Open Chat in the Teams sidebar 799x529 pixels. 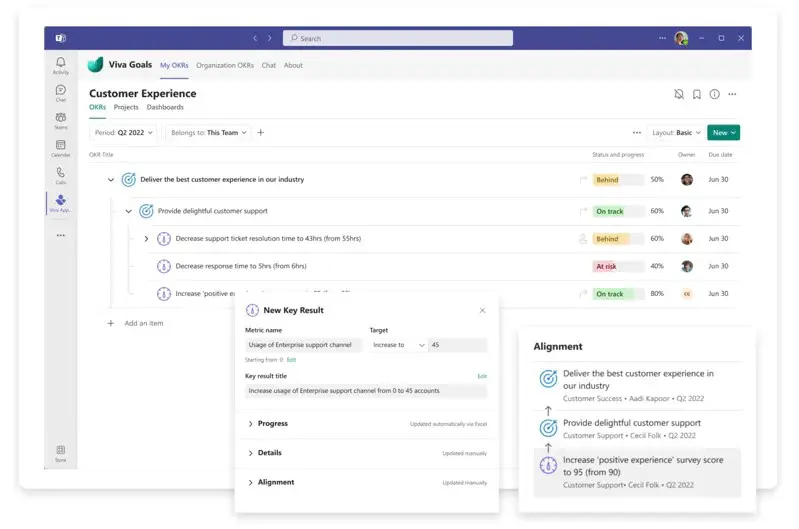pyautogui.click(x=61, y=93)
